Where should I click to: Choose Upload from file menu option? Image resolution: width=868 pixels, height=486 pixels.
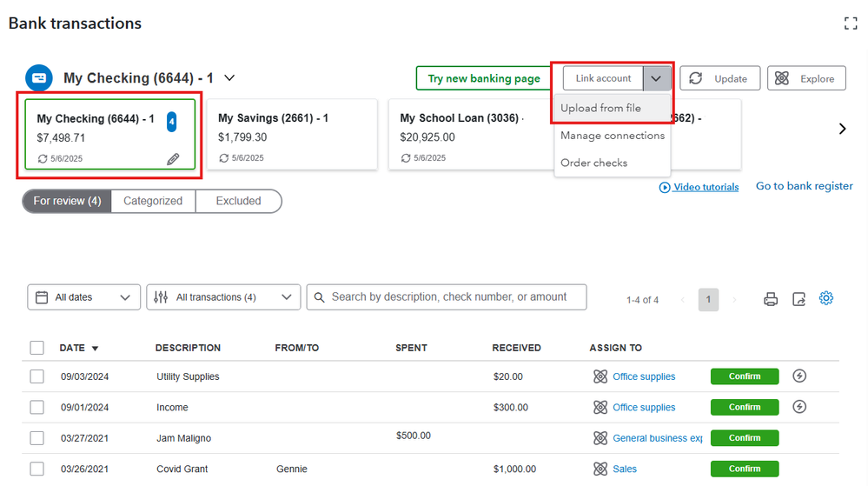600,109
